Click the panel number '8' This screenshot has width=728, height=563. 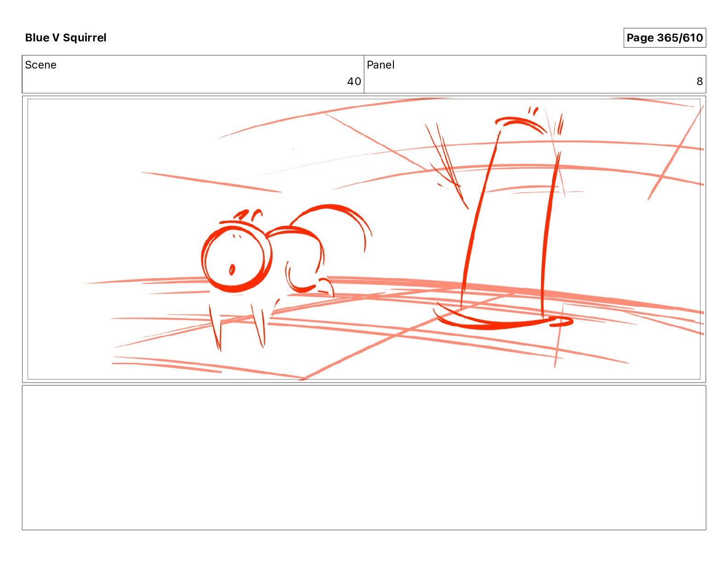[700, 81]
